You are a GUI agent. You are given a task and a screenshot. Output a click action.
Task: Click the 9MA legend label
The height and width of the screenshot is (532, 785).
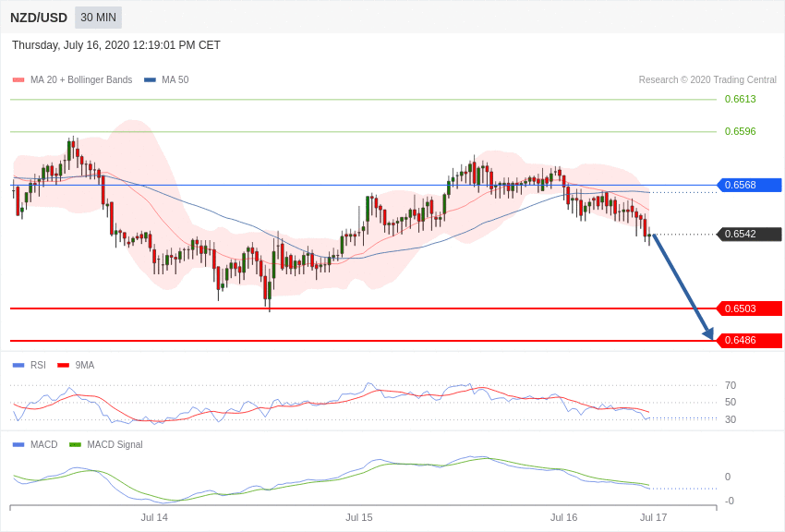point(85,366)
